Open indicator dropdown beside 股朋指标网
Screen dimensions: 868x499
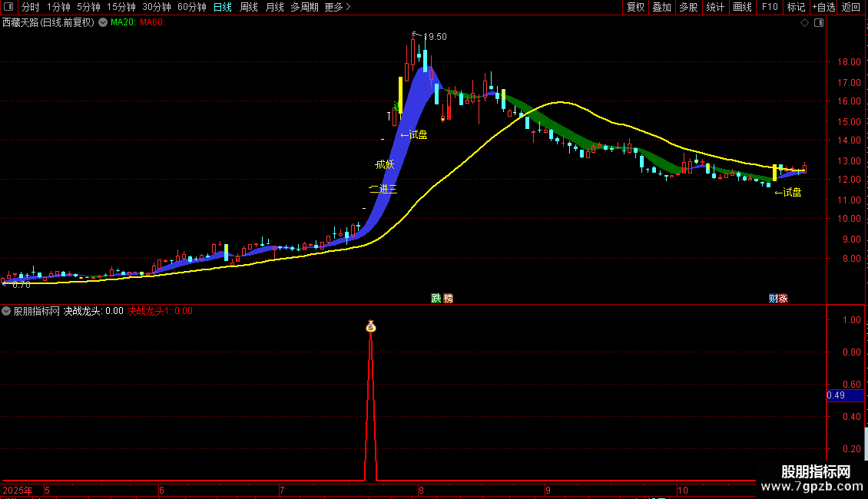pos(6,311)
